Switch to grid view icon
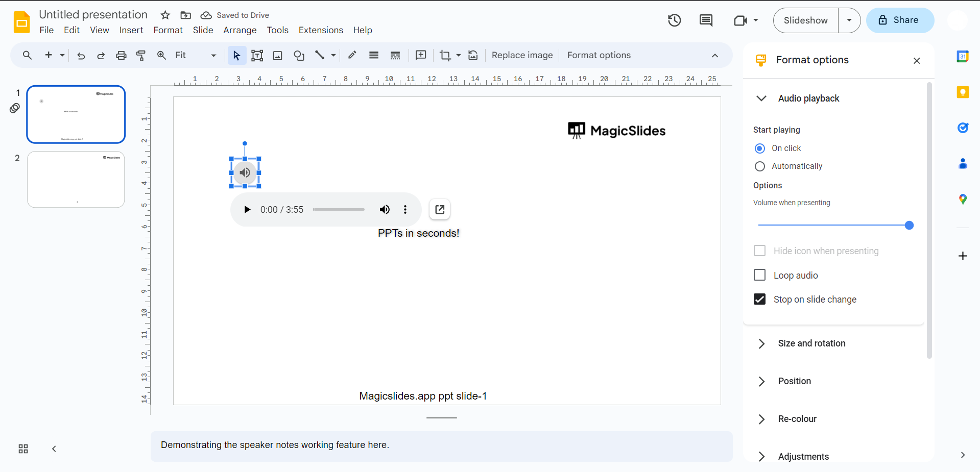Screen dimensions: 980x472 [x=23, y=449]
